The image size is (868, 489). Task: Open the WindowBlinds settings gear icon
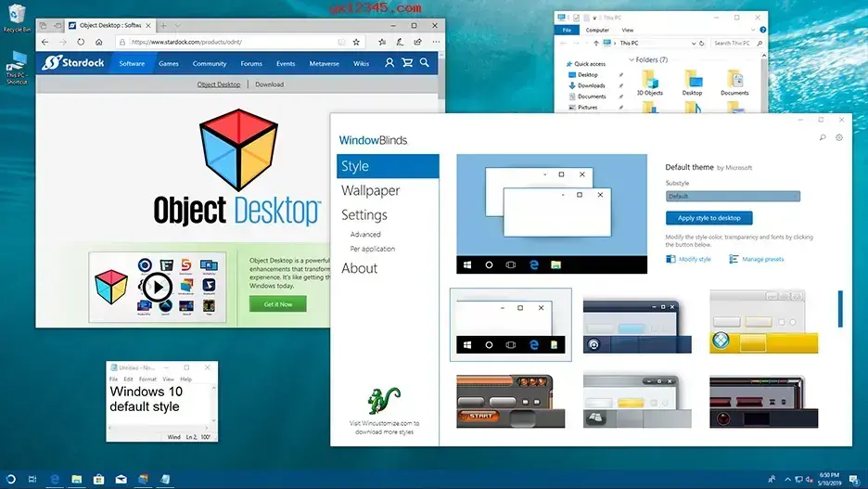pyautogui.click(x=839, y=138)
